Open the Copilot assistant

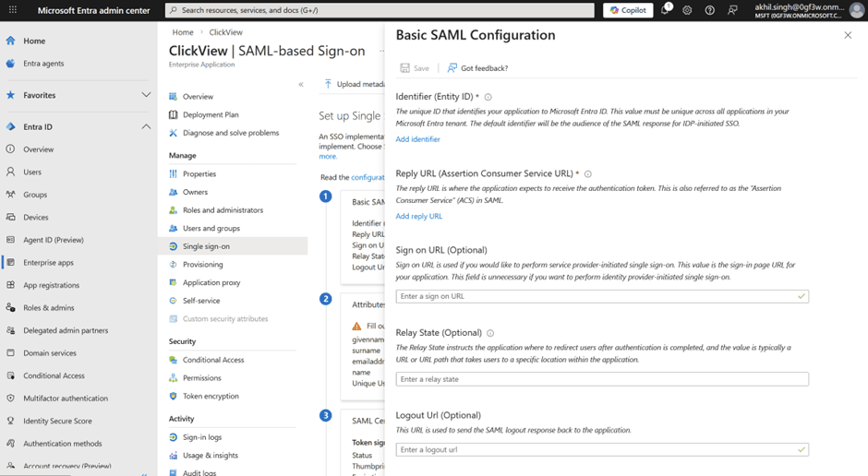(628, 10)
